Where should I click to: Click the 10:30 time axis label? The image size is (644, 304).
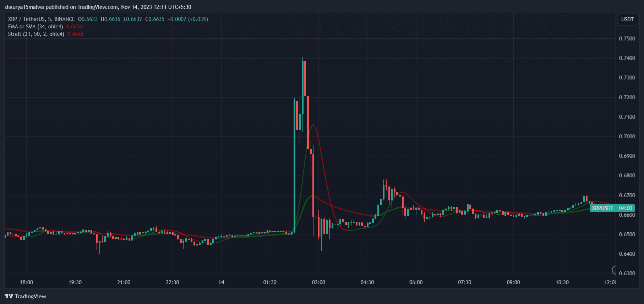click(562, 282)
